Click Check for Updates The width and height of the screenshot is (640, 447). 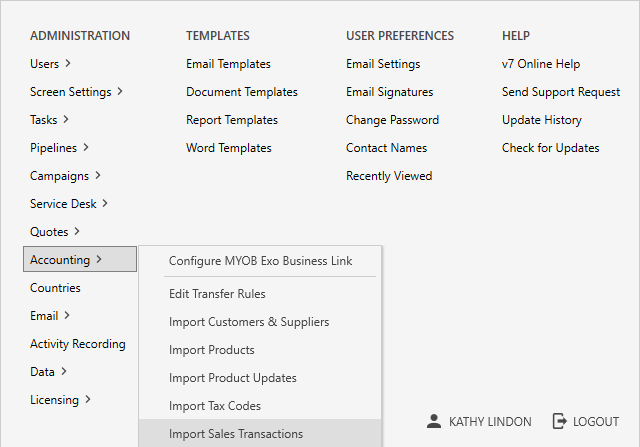[550, 148]
